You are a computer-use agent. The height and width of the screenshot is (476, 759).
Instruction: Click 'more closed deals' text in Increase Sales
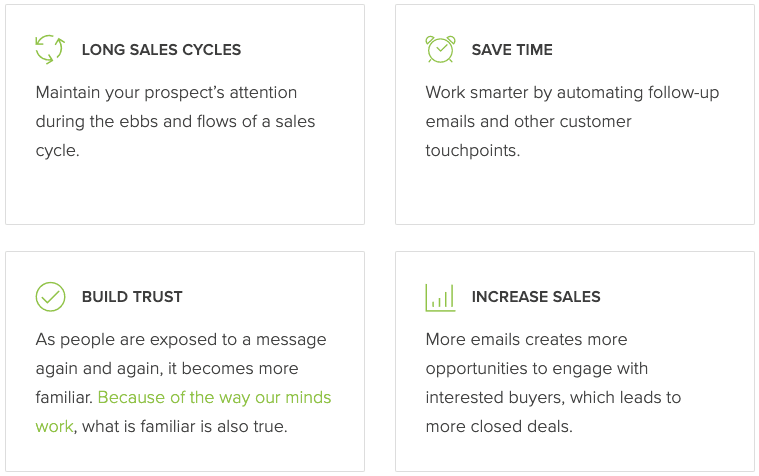(x=499, y=426)
